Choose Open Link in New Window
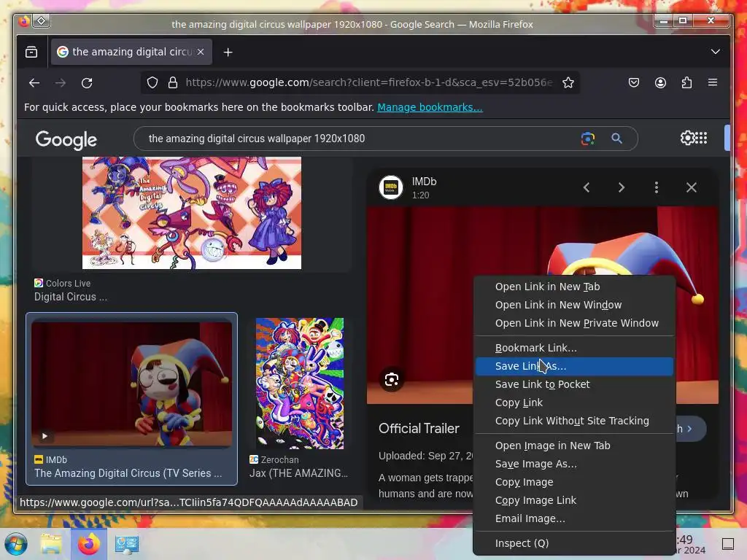The width and height of the screenshot is (747, 560). (x=575, y=305)
